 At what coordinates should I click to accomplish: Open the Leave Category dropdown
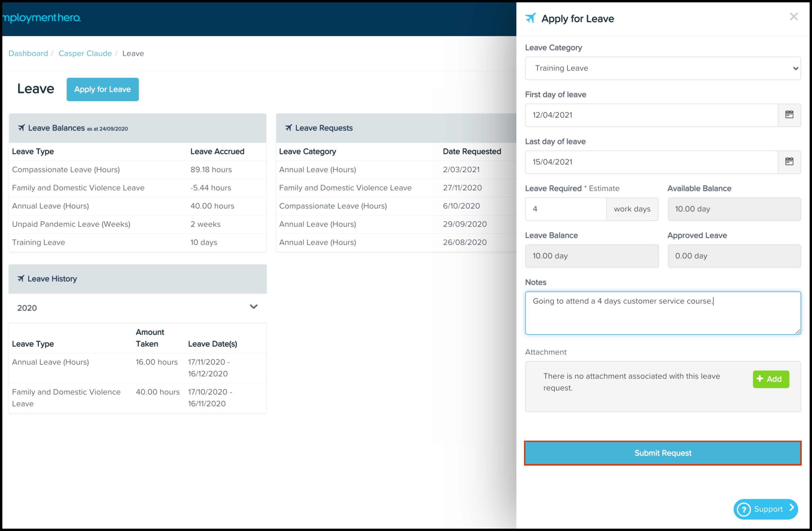[662, 68]
